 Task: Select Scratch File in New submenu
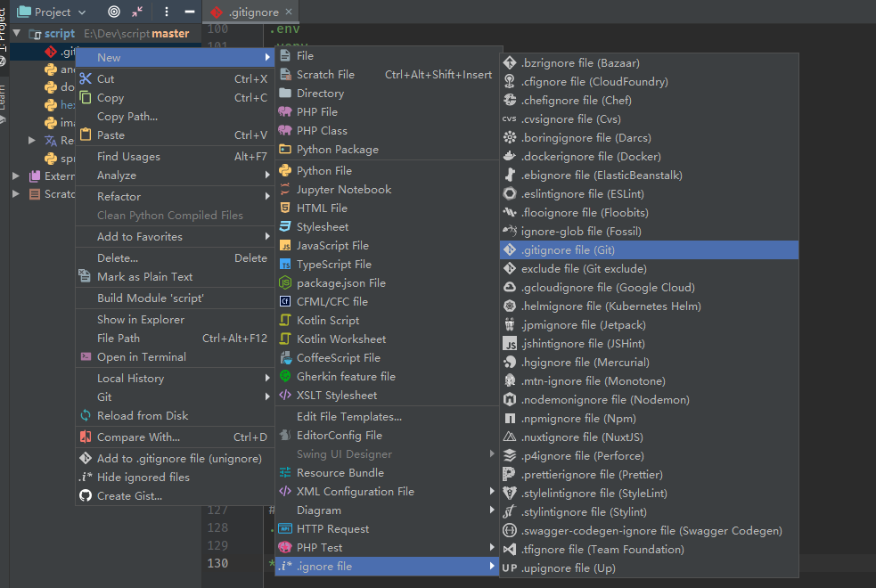click(387, 74)
